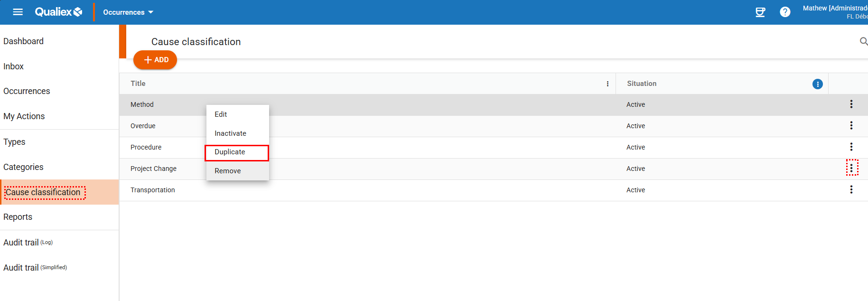Expand the Occurrences module dropdown
The image size is (868, 301).
[x=128, y=12]
